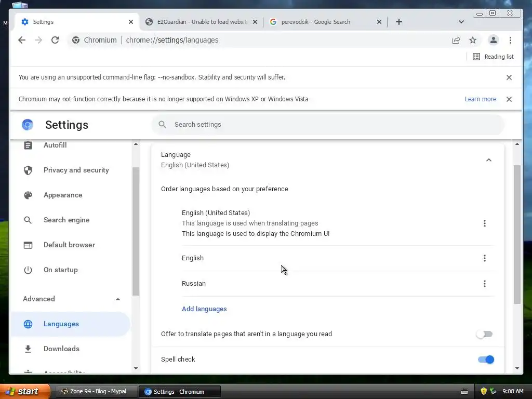Click the 9:08 AM clock
Image resolution: width=532 pixels, height=399 pixels.
point(513,391)
